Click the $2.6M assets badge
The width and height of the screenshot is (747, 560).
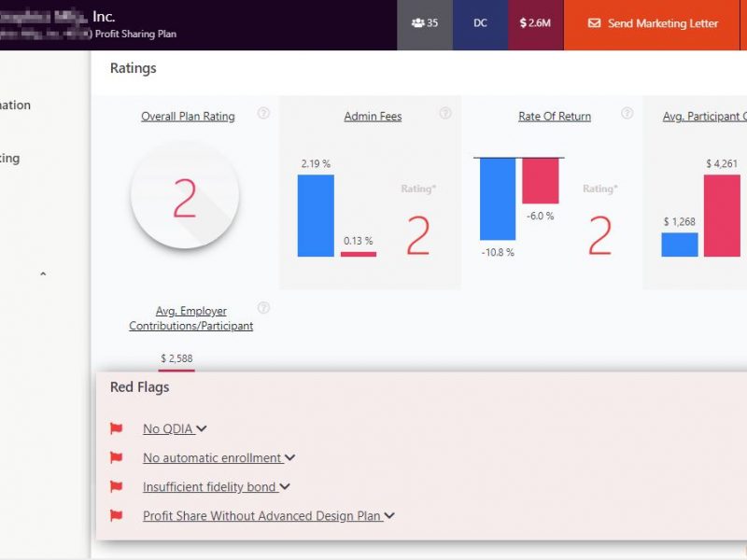click(x=535, y=23)
